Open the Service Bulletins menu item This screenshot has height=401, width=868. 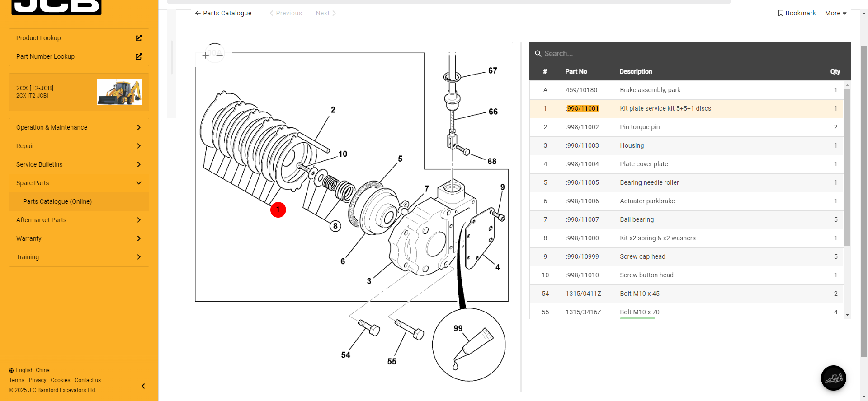39,164
